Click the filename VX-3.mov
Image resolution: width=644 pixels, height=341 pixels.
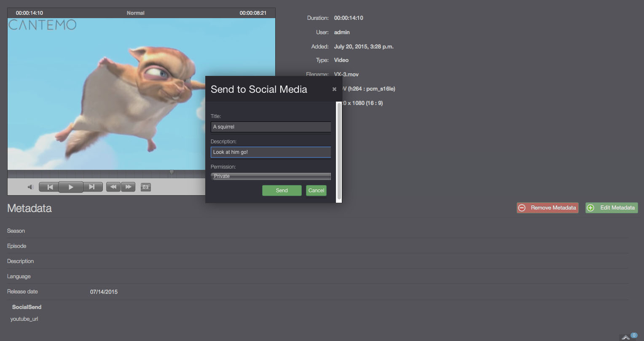tap(346, 75)
